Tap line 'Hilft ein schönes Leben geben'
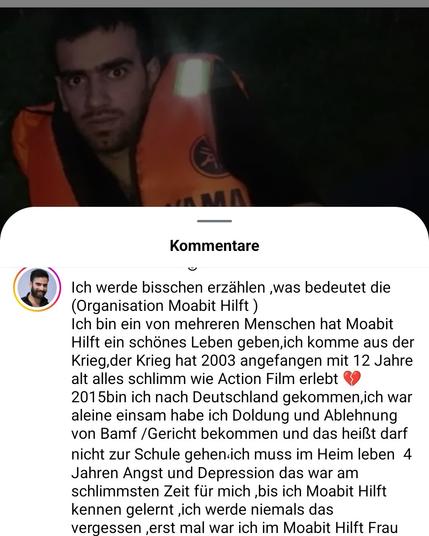 coord(243,342)
